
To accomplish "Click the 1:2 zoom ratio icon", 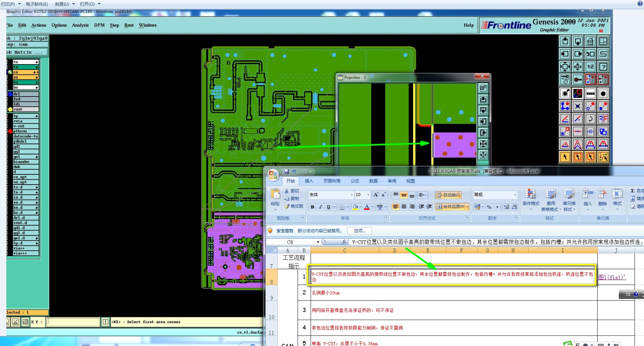I will pyautogui.click(x=590, y=67).
